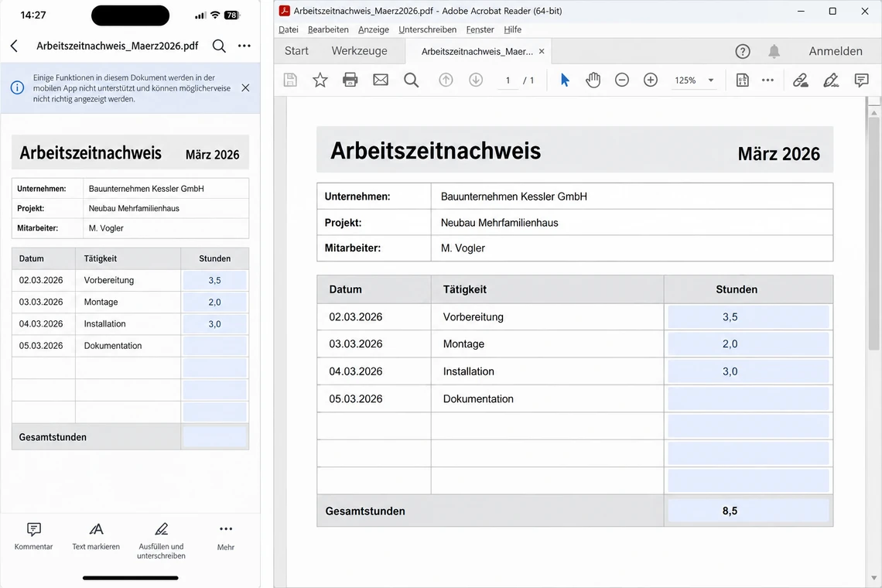This screenshot has width=882, height=588.
Task: Select the arrow selection tool in Acrobat
Action: [x=565, y=80]
